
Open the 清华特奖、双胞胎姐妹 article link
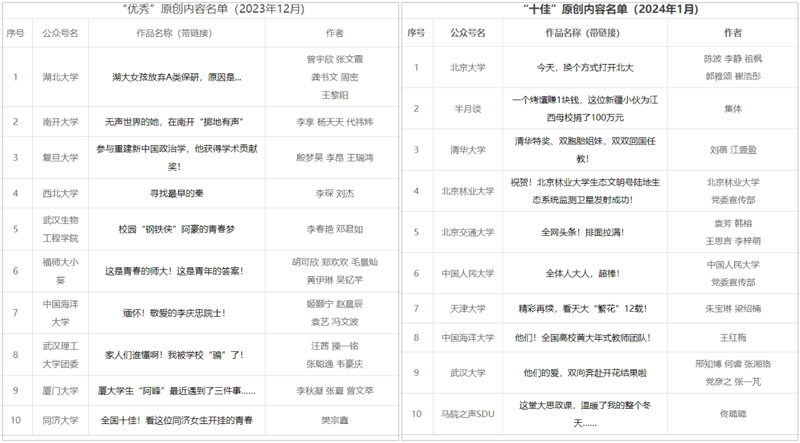point(573,149)
